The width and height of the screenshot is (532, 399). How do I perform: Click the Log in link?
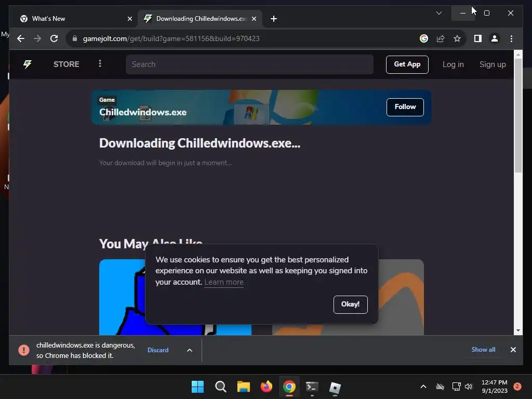(453, 64)
